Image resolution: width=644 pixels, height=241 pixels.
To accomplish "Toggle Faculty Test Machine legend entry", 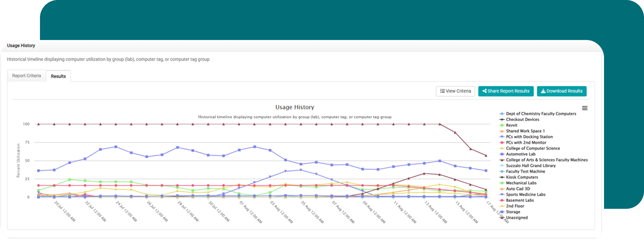I will pos(522,171).
